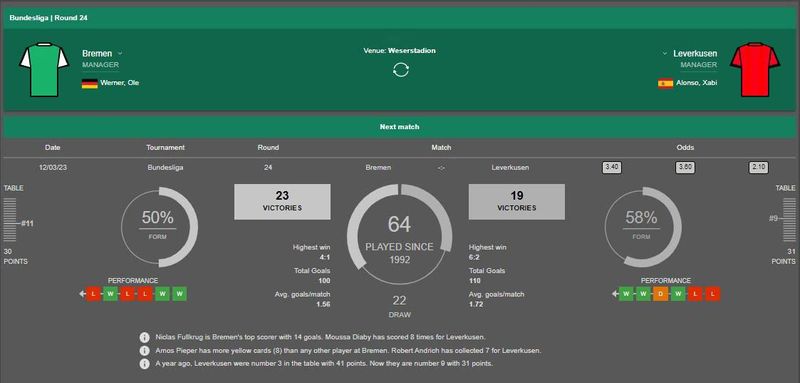This screenshot has height=383, width=800.
Task: Select the 3.80 draw odds
Action: click(x=685, y=167)
